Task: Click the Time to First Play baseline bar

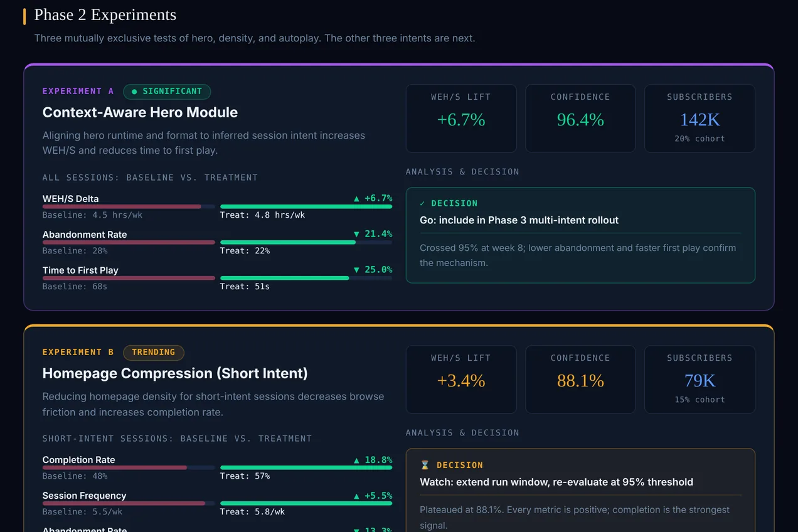Action: (x=129, y=278)
